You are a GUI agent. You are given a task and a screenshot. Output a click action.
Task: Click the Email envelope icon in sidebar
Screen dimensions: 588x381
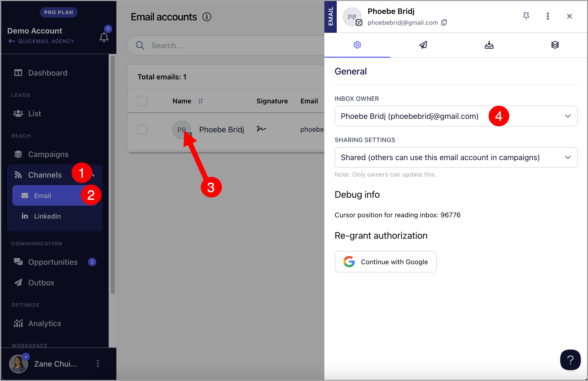(25, 195)
